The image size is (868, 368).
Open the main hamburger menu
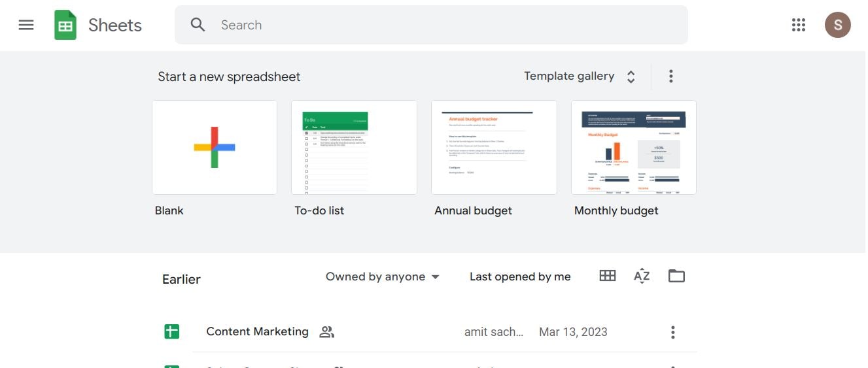[x=26, y=25]
